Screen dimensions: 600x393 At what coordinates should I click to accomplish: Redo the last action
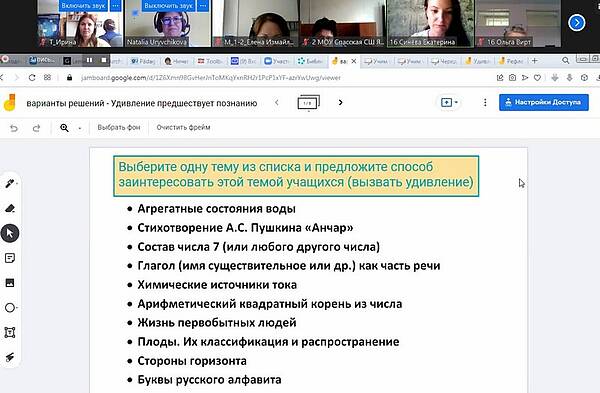point(36,128)
